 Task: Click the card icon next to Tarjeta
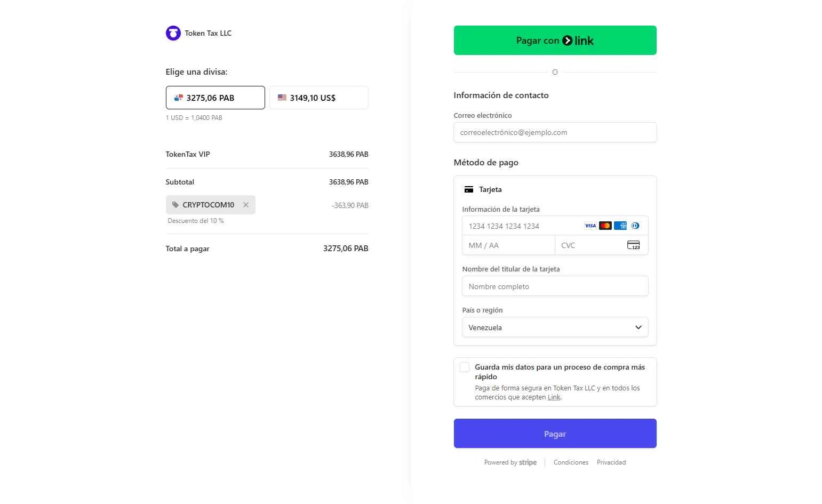469,189
